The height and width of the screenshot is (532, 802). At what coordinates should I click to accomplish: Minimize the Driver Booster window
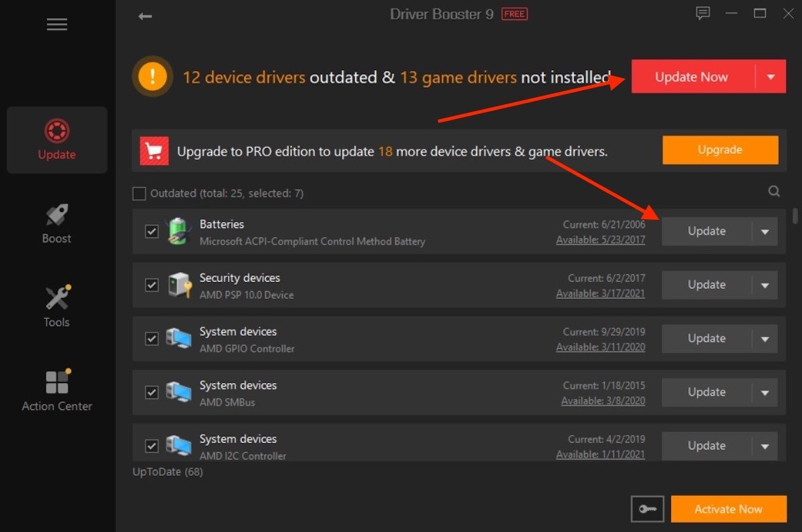[731, 13]
